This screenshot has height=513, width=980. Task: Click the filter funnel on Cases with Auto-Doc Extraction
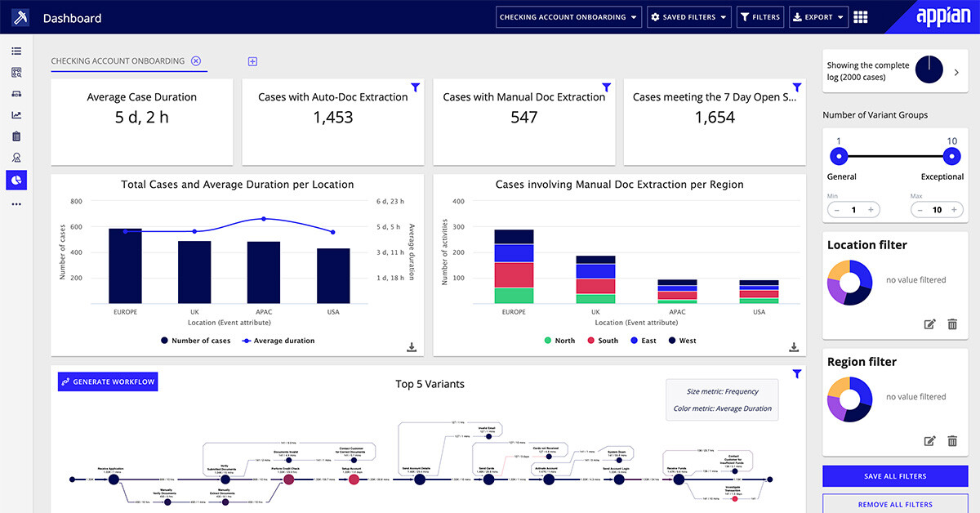pyautogui.click(x=415, y=87)
